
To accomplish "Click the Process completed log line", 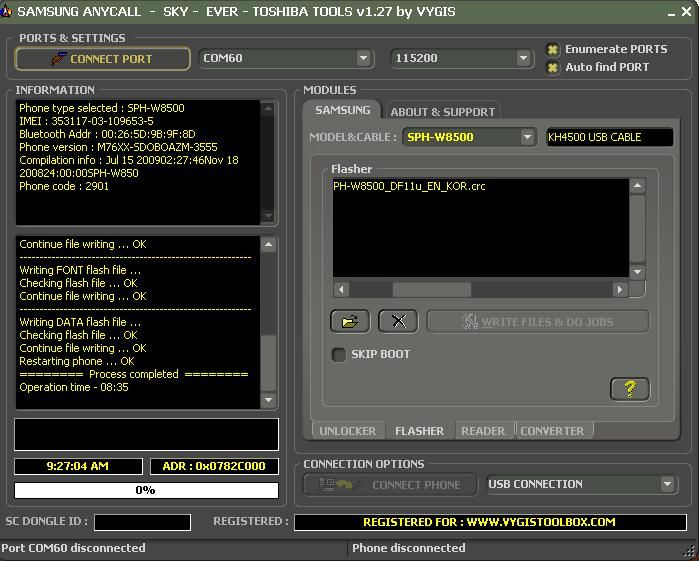I will (x=134, y=374).
